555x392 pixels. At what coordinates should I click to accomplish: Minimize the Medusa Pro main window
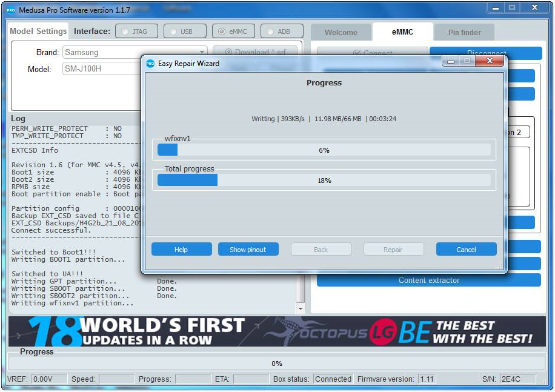click(x=496, y=8)
